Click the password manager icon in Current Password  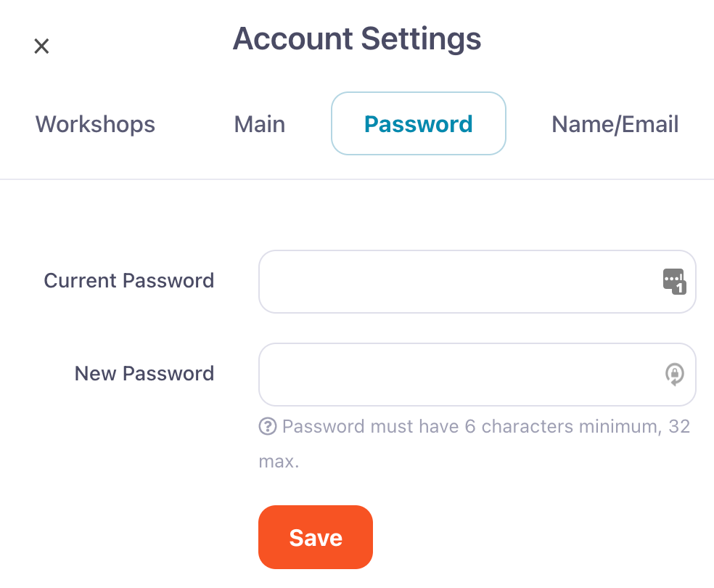point(673,280)
